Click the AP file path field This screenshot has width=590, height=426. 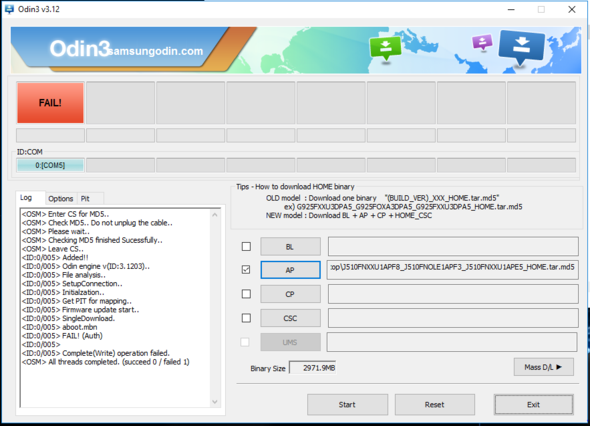pos(453,269)
